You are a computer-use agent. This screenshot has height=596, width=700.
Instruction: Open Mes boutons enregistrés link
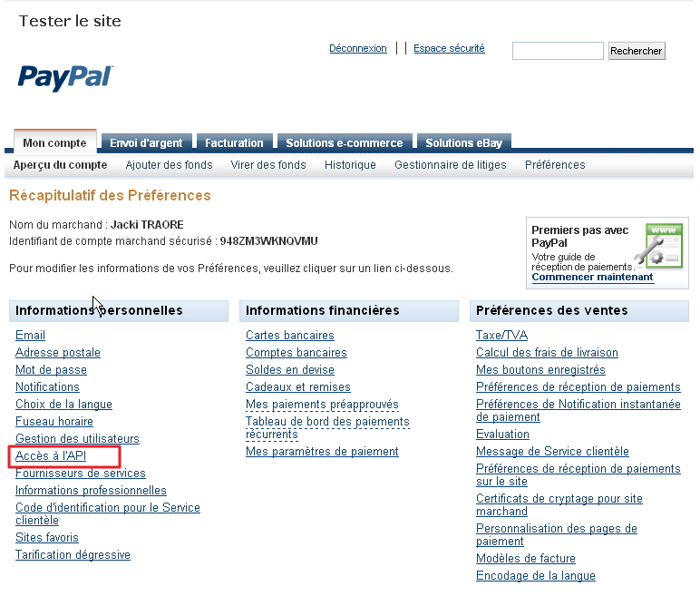[x=540, y=370]
